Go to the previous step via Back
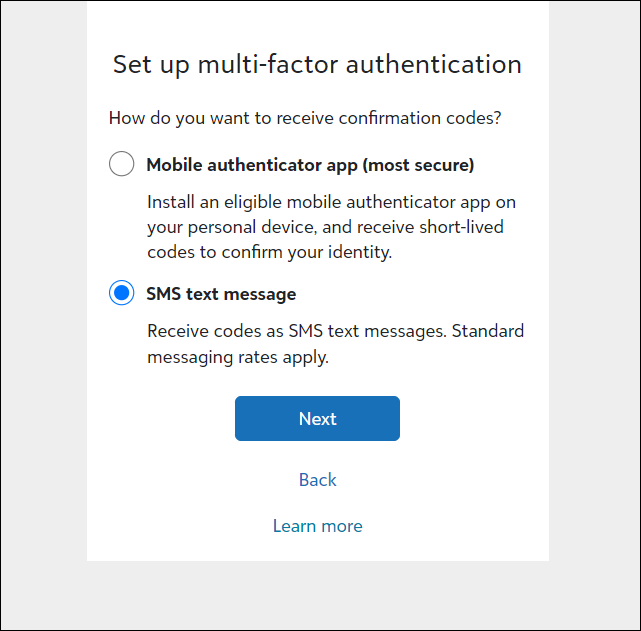This screenshot has width=641, height=631. pyautogui.click(x=317, y=480)
